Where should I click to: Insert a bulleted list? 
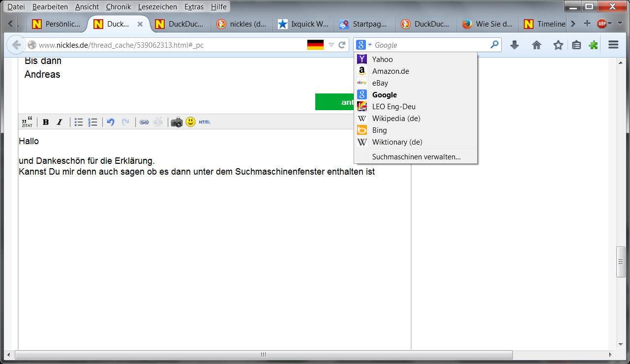(79, 122)
